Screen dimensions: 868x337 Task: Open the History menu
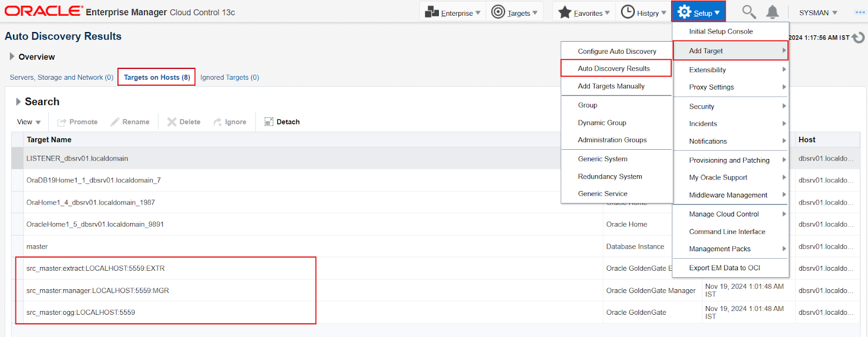643,12
